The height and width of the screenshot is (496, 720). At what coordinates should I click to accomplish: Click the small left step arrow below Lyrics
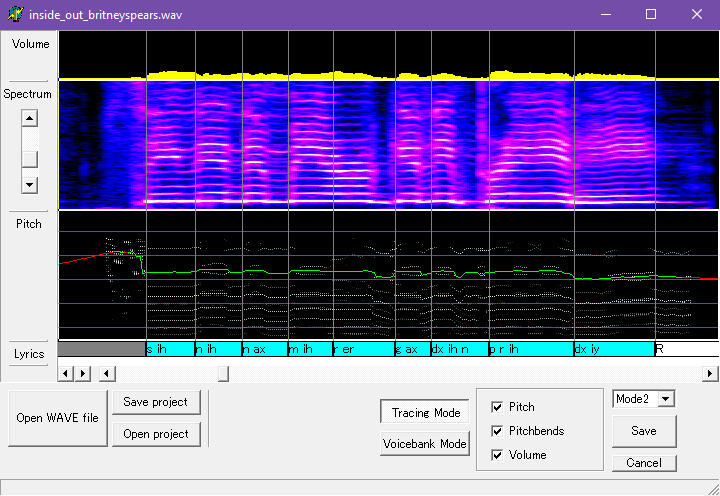[67, 373]
